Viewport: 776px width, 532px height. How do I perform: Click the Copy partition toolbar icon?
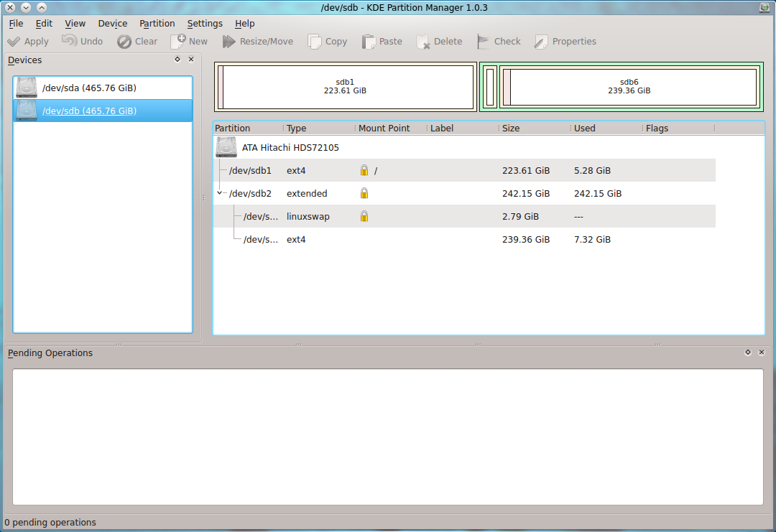click(315, 42)
